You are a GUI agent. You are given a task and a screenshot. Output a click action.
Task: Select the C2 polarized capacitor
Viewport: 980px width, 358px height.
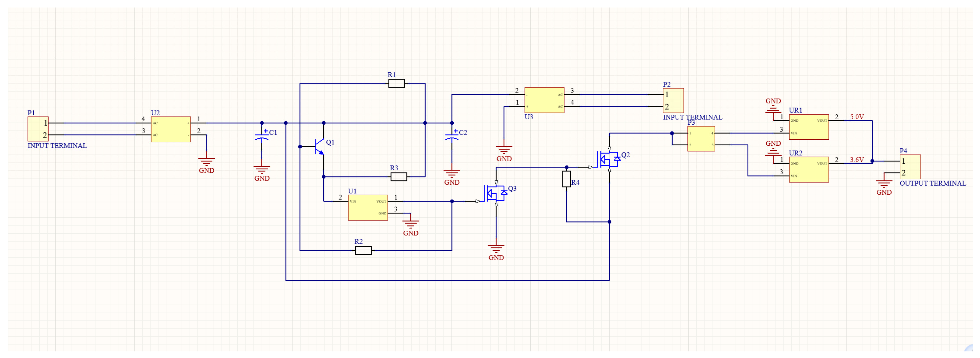pos(452,137)
